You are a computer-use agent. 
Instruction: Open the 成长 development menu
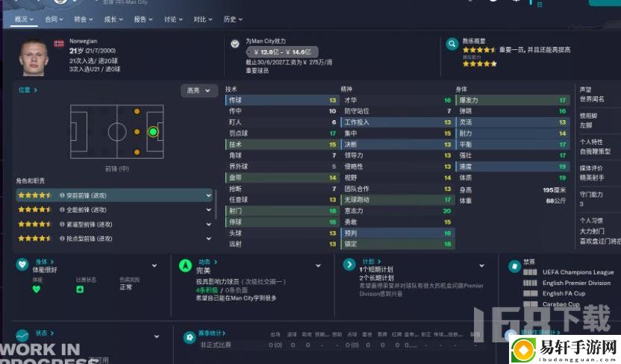click(113, 19)
